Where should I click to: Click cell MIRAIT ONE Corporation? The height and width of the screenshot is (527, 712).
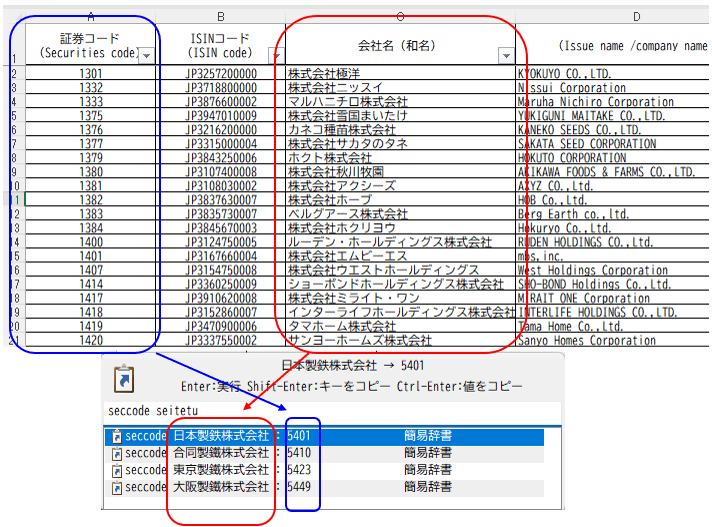[x=613, y=298]
